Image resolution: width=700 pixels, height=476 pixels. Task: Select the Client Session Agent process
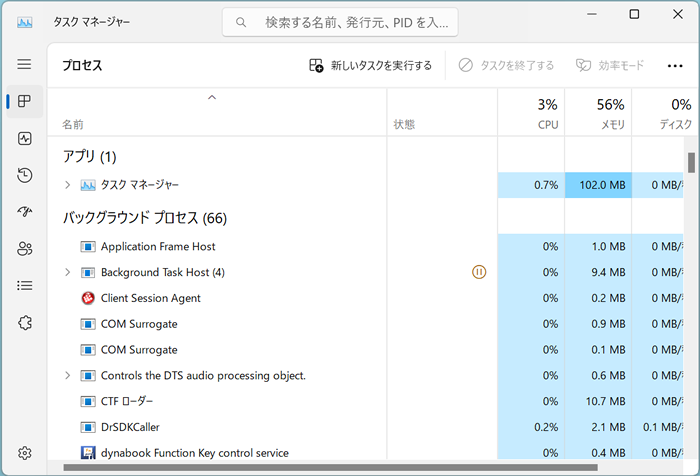(150, 298)
